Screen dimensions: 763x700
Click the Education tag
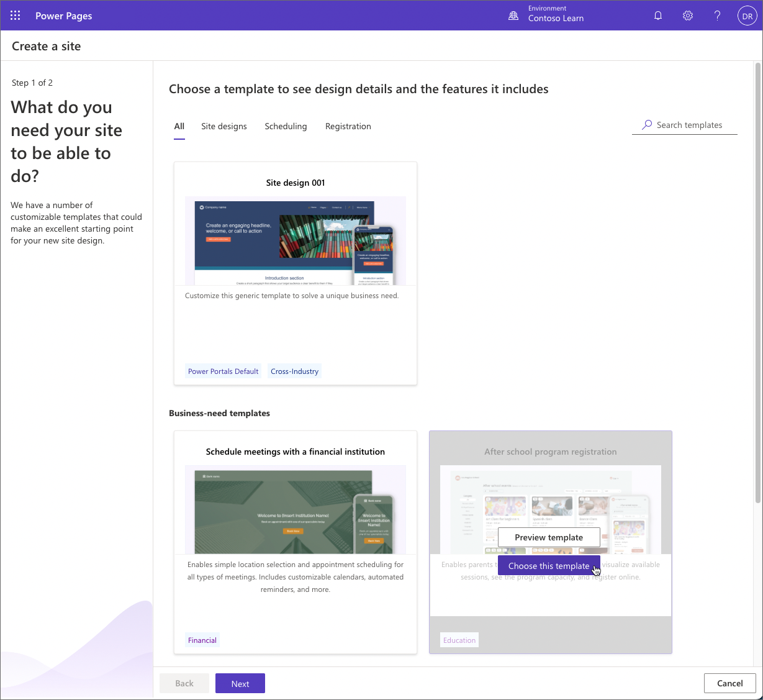coord(459,640)
